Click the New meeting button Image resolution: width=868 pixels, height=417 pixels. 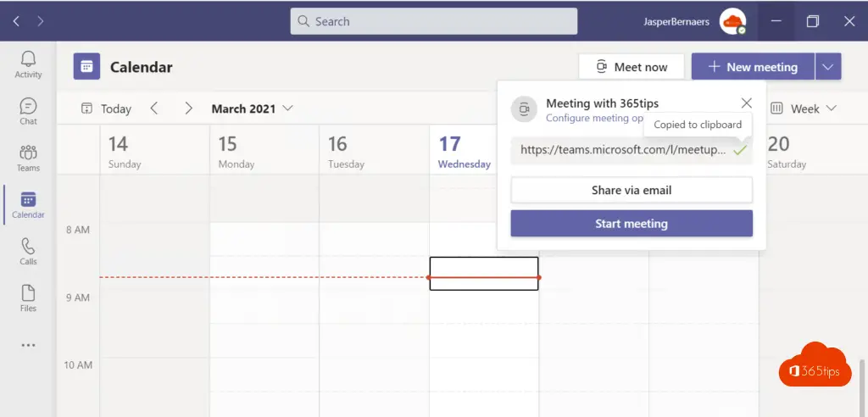tap(753, 67)
